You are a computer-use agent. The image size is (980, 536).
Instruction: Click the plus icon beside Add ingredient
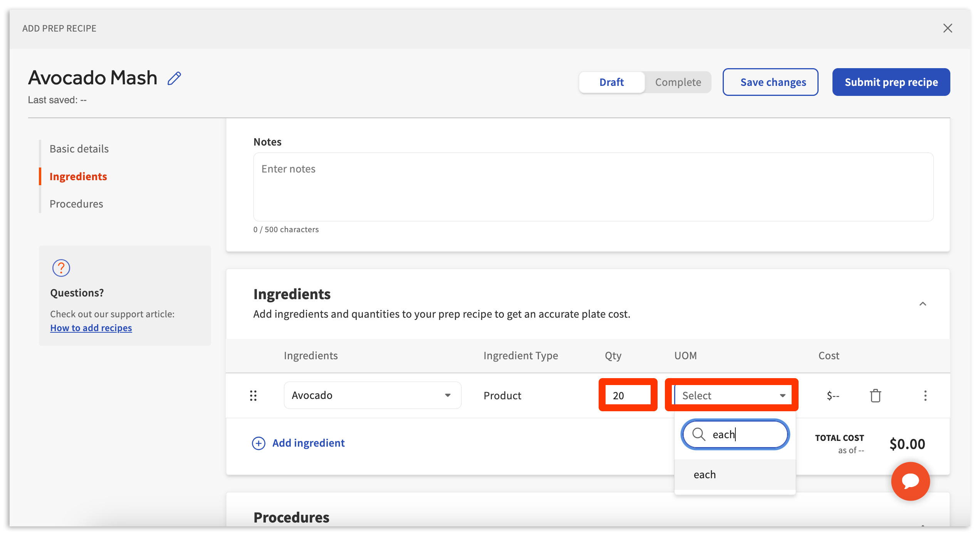point(258,443)
